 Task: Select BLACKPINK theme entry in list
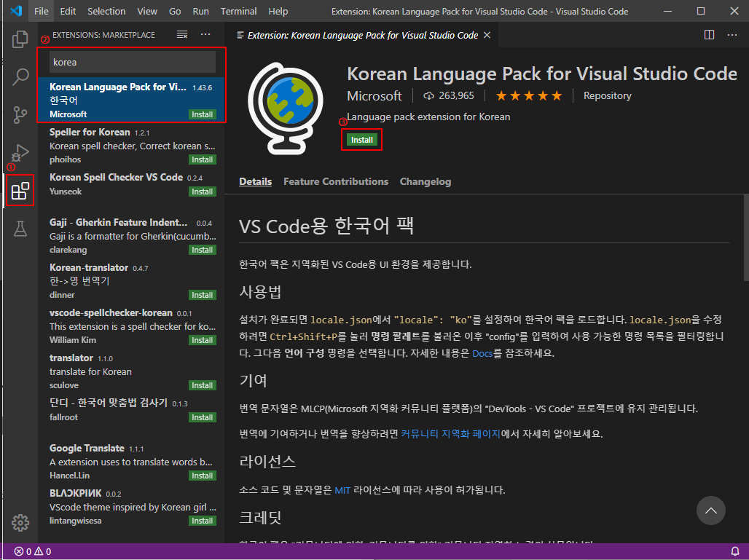[x=131, y=507]
